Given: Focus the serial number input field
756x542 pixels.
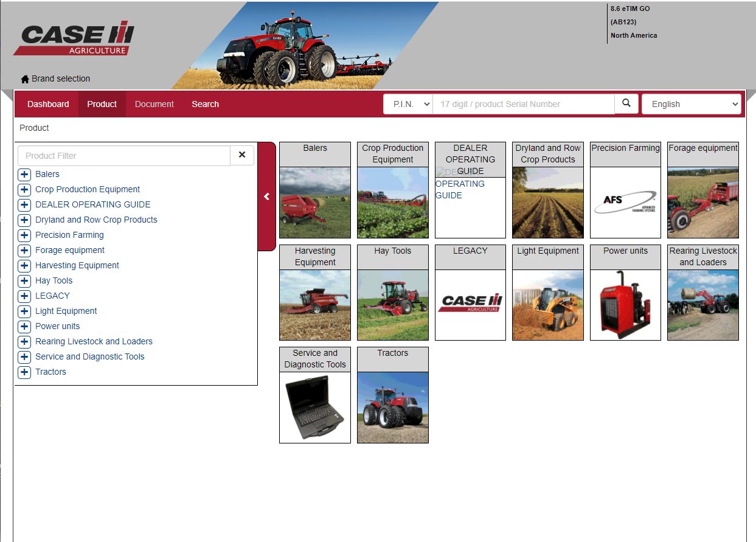Looking at the screenshot, I should click(524, 104).
